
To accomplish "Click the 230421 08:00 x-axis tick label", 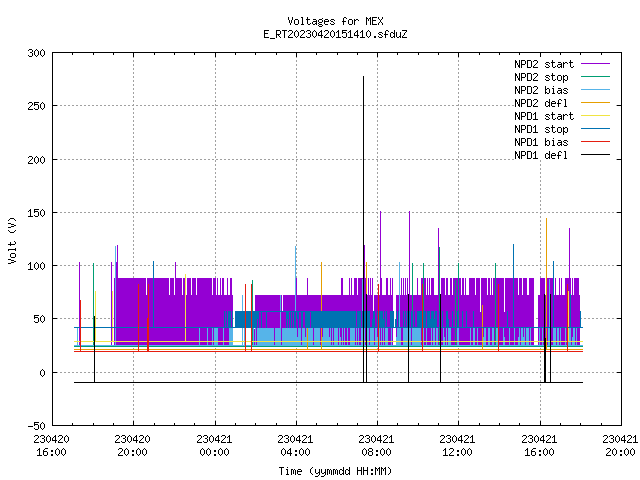I will click(376, 446).
